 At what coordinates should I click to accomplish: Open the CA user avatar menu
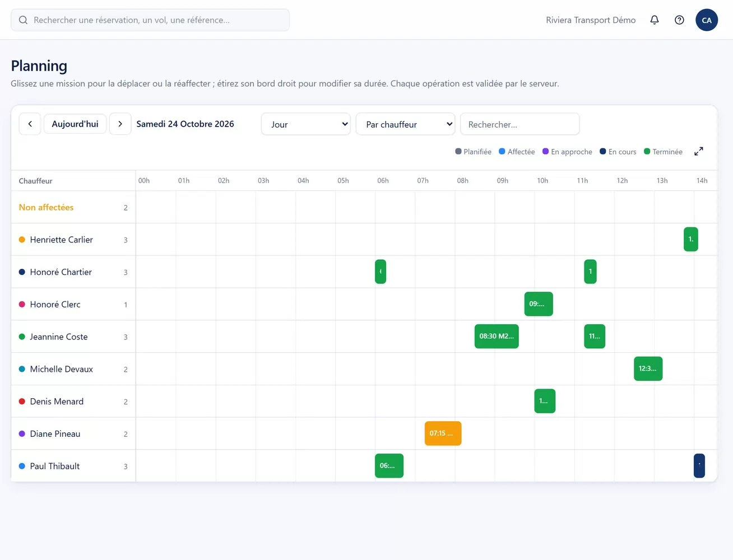coord(707,20)
